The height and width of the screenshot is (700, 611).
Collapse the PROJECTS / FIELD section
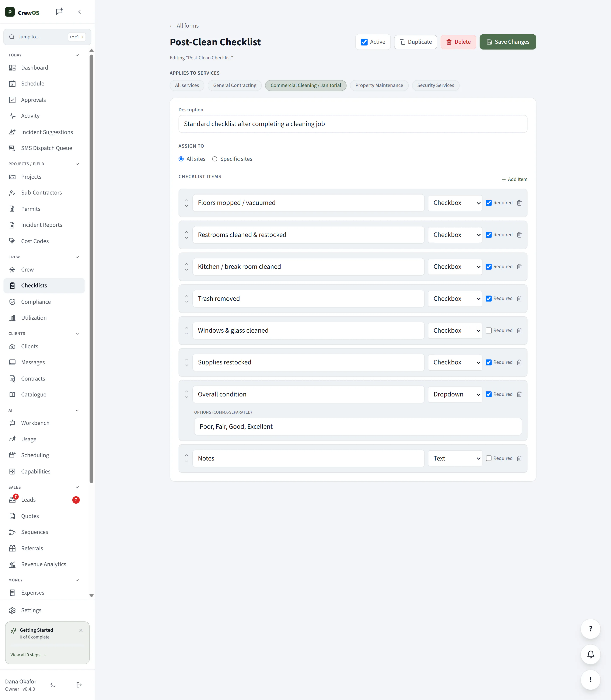click(77, 164)
